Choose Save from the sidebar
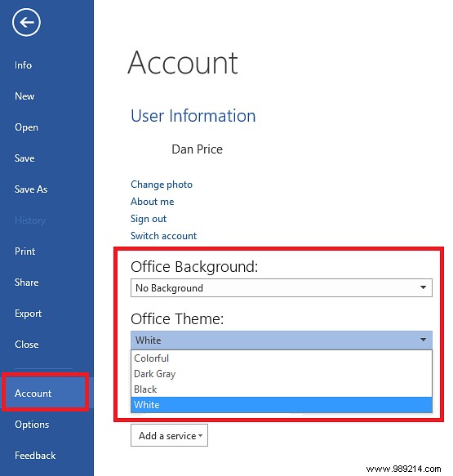The height and width of the screenshot is (476, 453). (x=24, y=158)
